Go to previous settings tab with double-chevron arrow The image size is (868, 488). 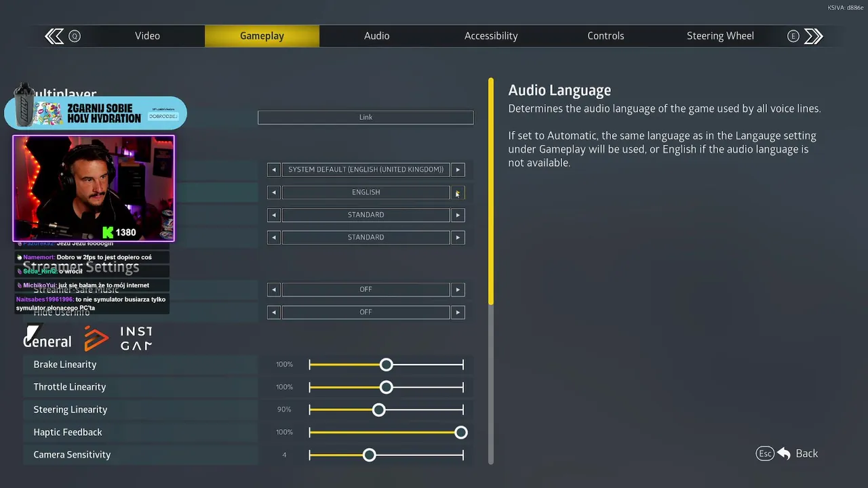[54, 36]
